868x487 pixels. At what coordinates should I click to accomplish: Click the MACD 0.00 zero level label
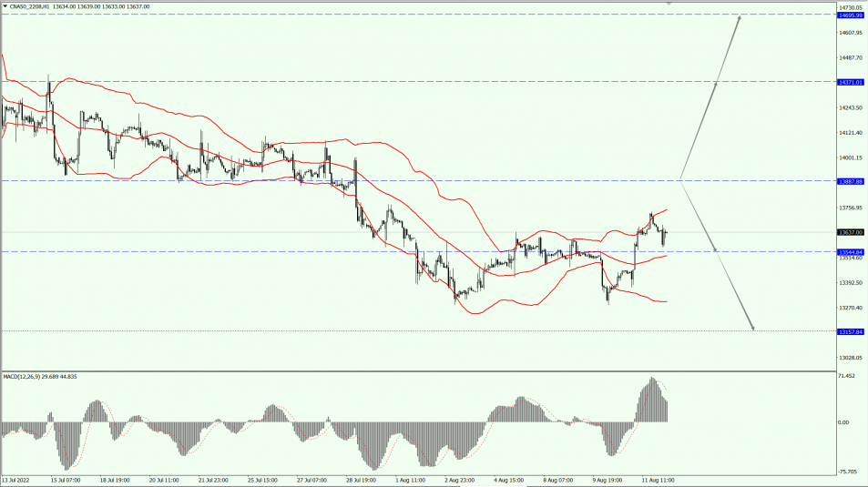[x=843, y=422]
